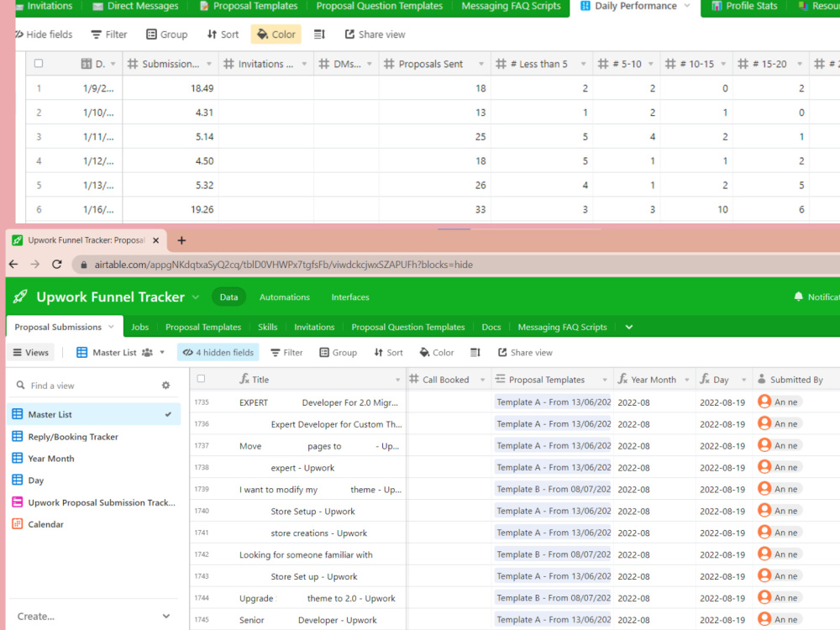Image resolution: width=840 pixels, height=630 pixels.
Task: Click the Data button
Action: click(x=228, y=297)
